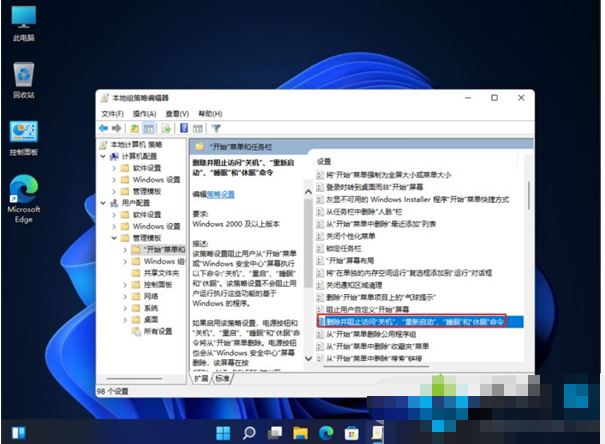Viewport: 605px width, 444px height.
Task: Open the 帮助(H) menu
Action: 210,114
